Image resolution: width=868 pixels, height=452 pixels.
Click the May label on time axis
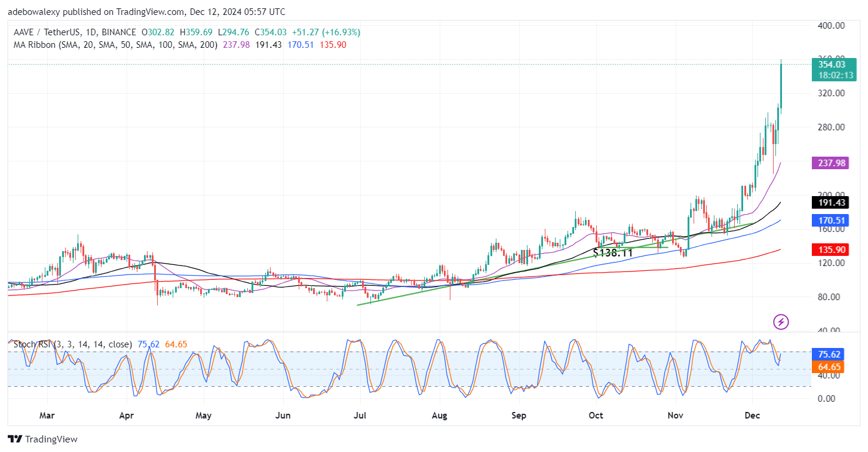click(x=204, y=416)
